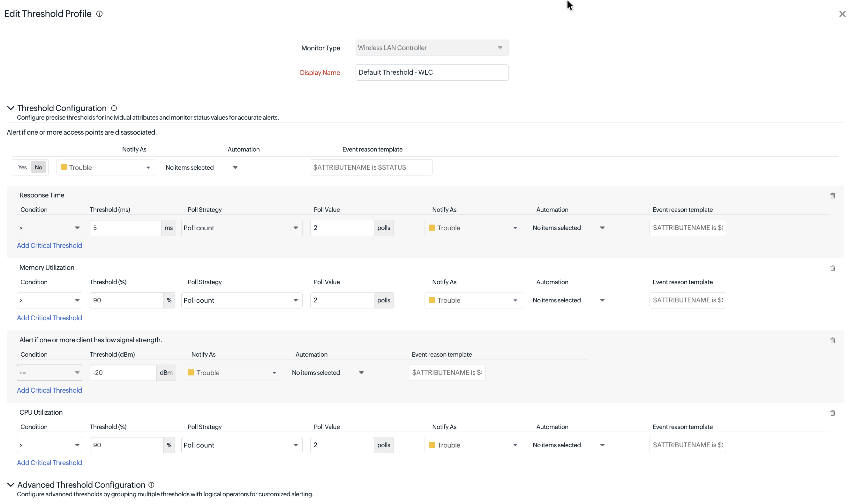Open the CPU Utilization Condition dropdown
849x504 pixels.
coord(49,445)
